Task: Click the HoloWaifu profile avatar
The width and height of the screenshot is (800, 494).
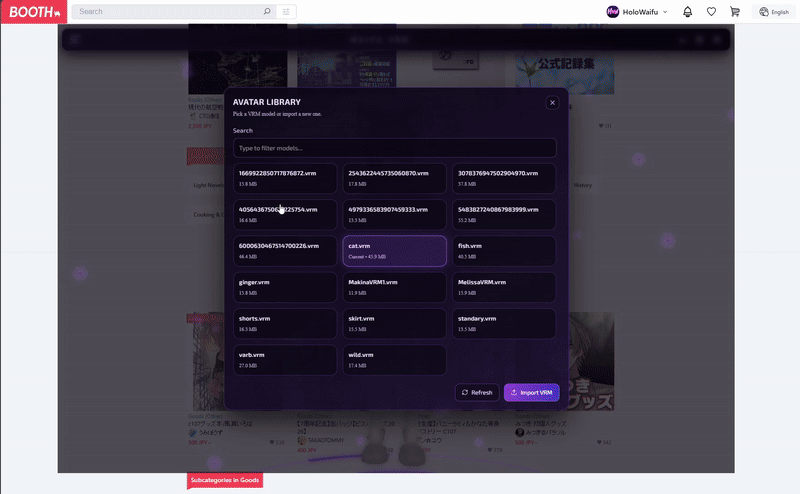Action: click(613, 12)
